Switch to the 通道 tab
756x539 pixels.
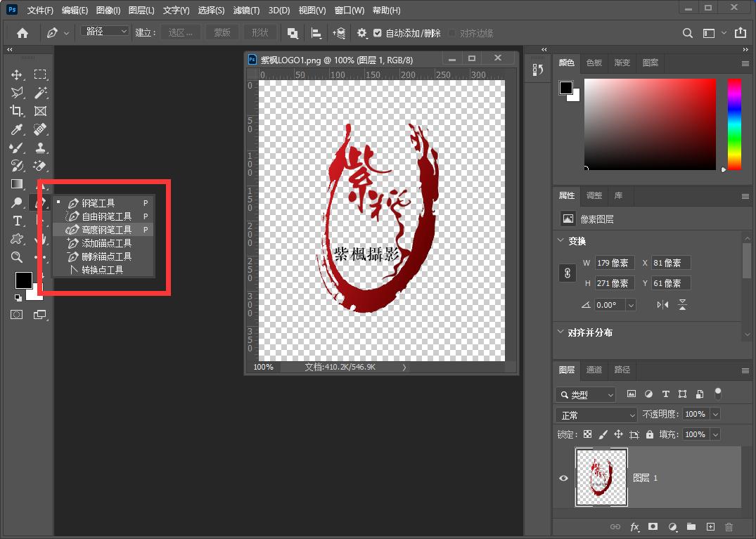click(x=594, y=370)
